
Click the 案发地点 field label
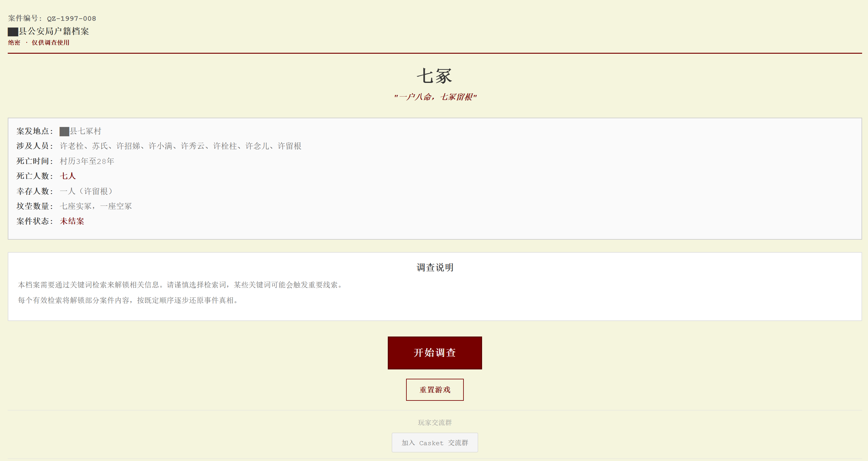coord(35,131)
